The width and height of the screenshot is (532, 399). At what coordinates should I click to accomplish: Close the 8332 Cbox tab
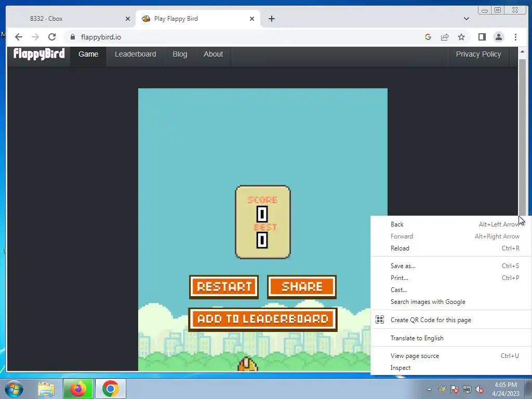coord(128,19)
